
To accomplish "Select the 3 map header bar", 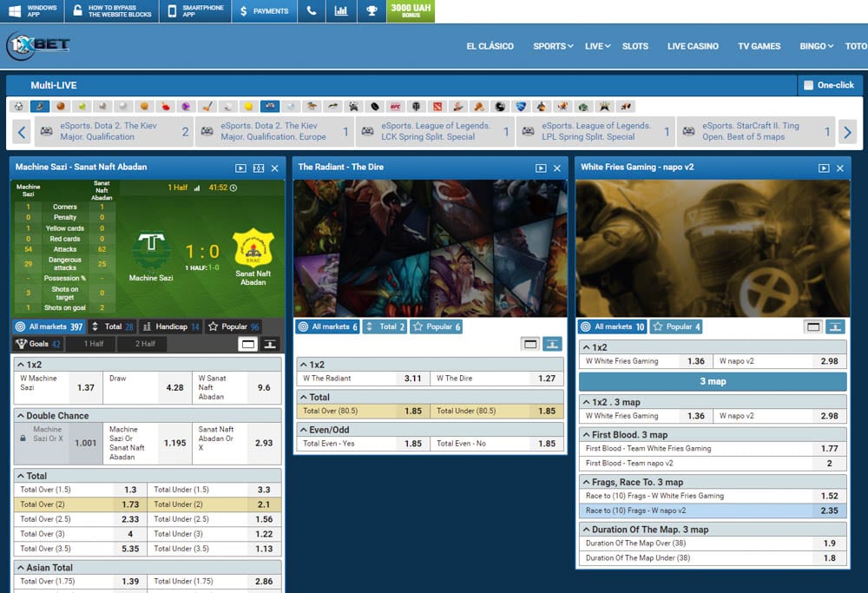I will pos(713,381).
